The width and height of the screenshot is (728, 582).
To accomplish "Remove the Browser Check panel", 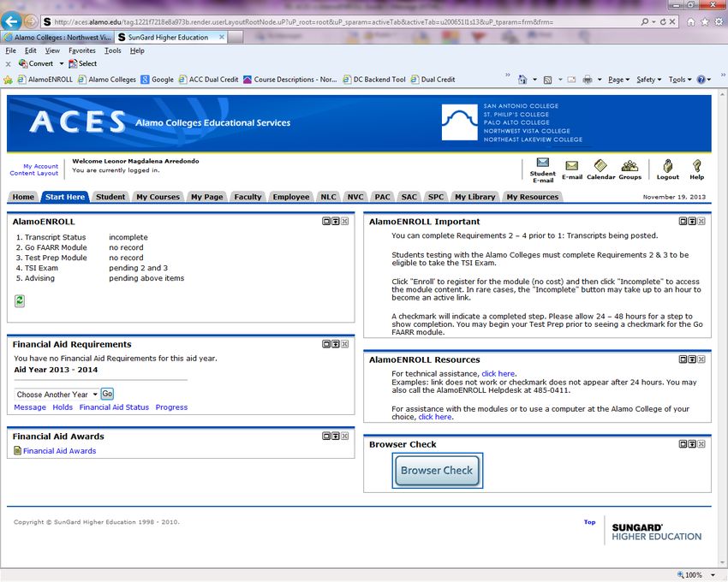I will click(701, 444).
